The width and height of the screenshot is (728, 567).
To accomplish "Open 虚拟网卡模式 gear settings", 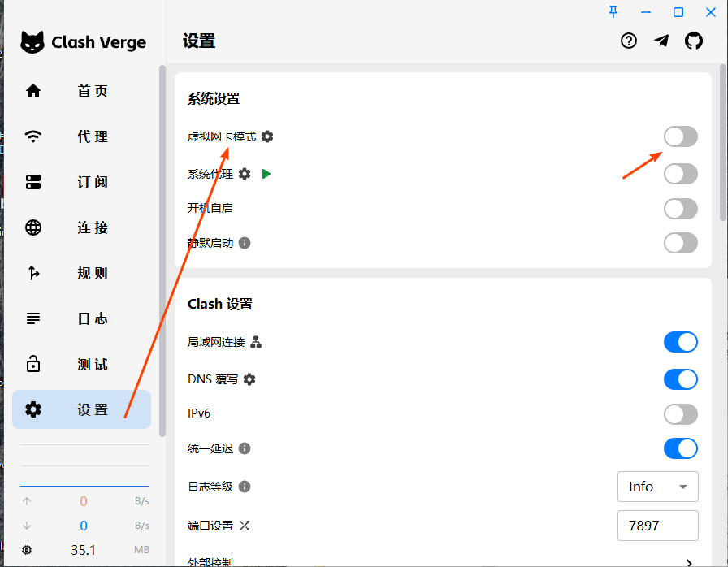I will (267, 136).
